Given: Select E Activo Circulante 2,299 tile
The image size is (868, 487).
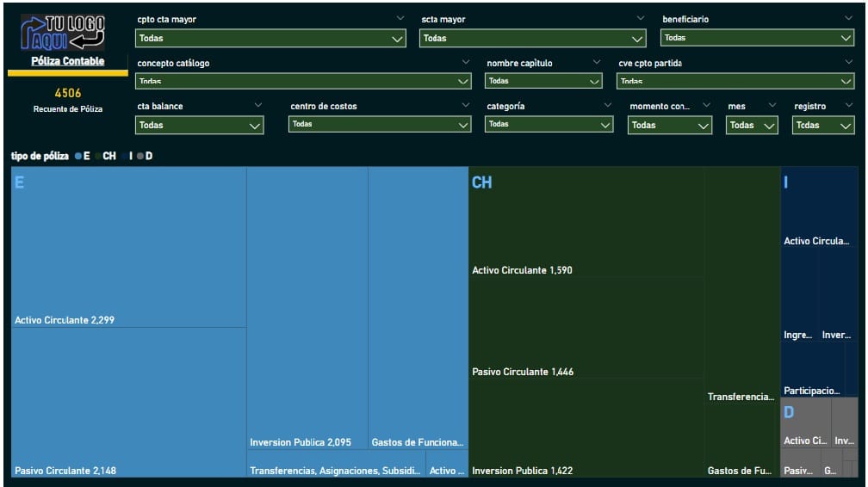Looking at the screenshot, I should (129, 247).
